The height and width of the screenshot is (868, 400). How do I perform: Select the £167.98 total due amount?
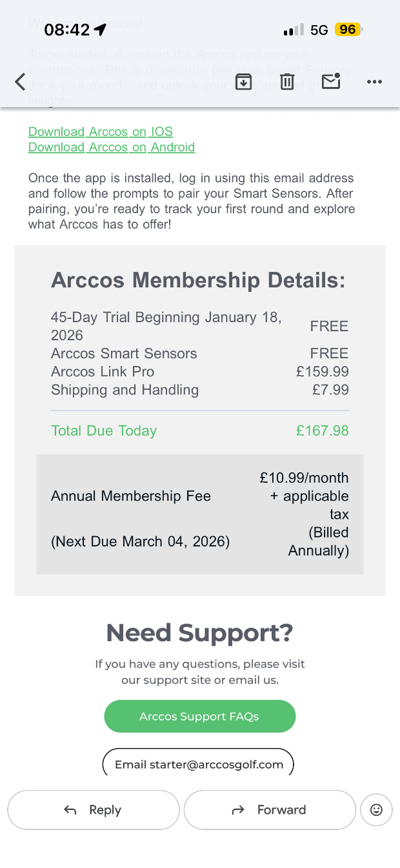(x=322, y=430)
